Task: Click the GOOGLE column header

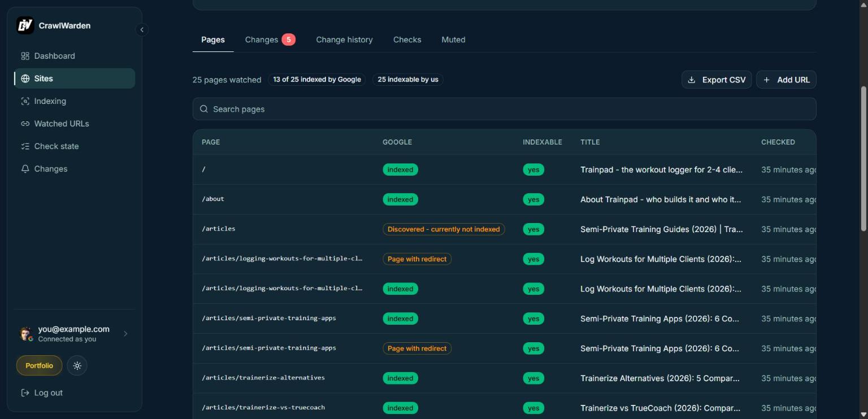Action: [x=397, y=142]
